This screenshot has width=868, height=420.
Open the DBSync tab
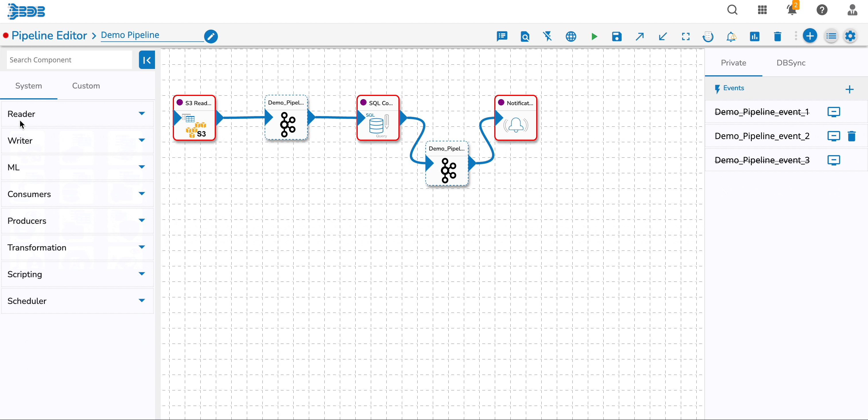791,63
